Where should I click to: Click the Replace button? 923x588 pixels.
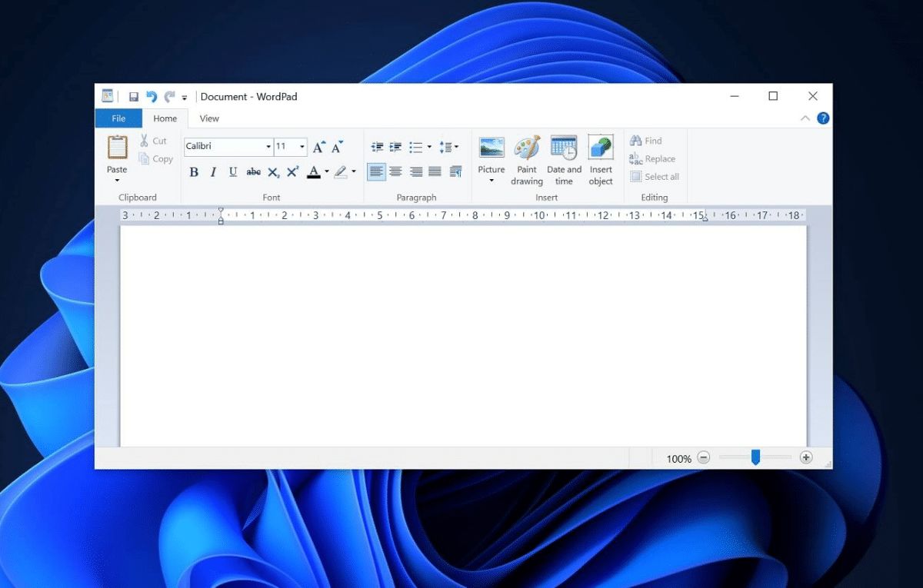(652, 159)
